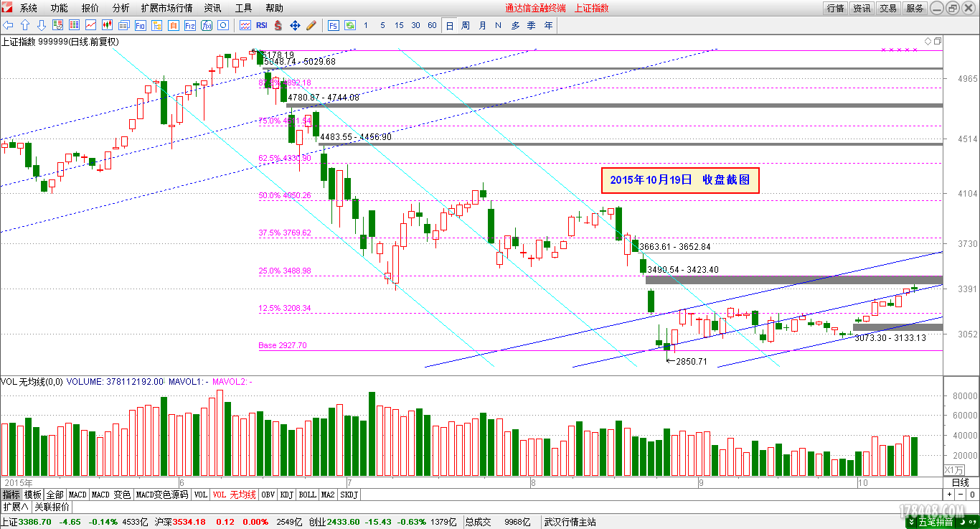
Task: Open the watchlist icon with checkmark
Action: point(57,25)
